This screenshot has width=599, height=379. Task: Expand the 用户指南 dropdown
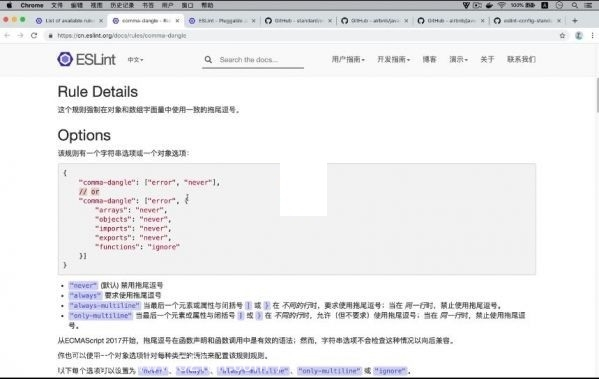coord(348,59)
